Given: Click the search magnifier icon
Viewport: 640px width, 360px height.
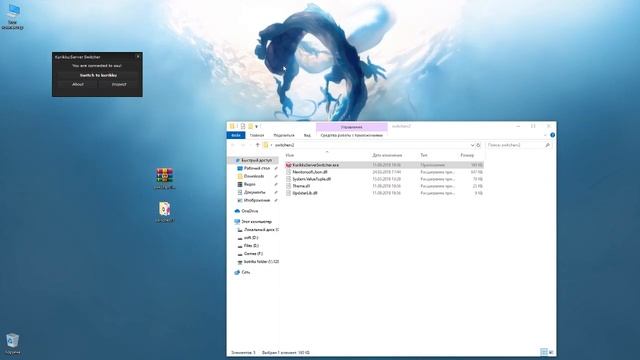Looking at the screenshot, I should 547,145.
